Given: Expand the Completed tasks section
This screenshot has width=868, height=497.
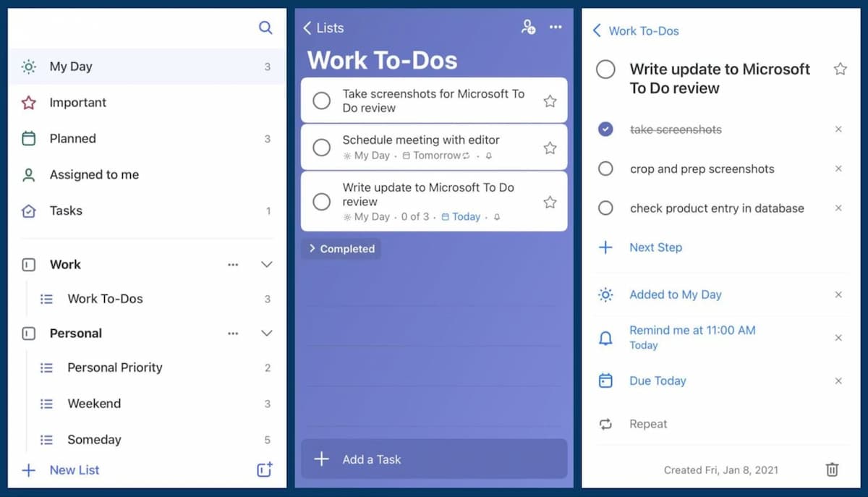Looking at the screenshot, I should (341, 249).
